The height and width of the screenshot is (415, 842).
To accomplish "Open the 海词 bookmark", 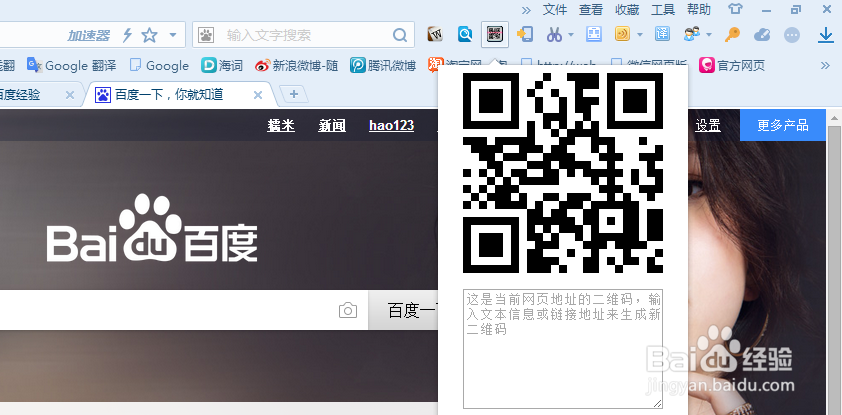I will [222, 65].
